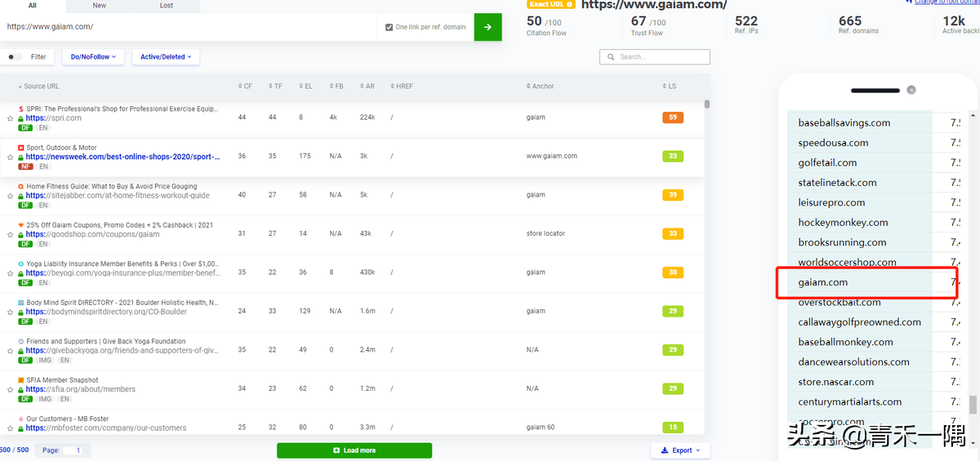Click the backlink Search box
Image resolution: width=980 pixels, height=461 pixels.
655,57
